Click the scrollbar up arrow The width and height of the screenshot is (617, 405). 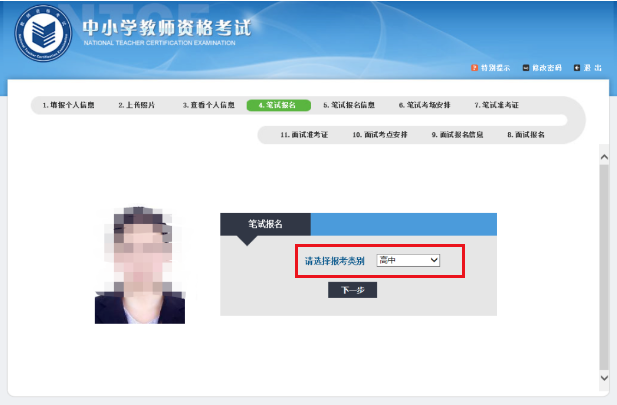[602, 155]
